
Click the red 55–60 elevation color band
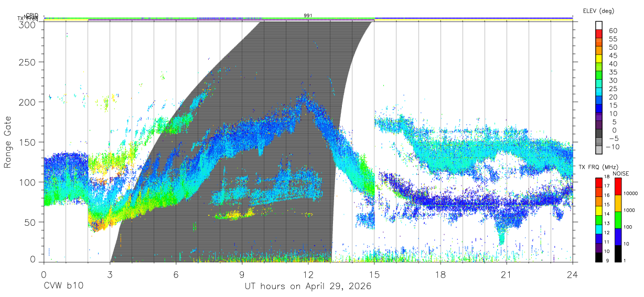(599, 35)
